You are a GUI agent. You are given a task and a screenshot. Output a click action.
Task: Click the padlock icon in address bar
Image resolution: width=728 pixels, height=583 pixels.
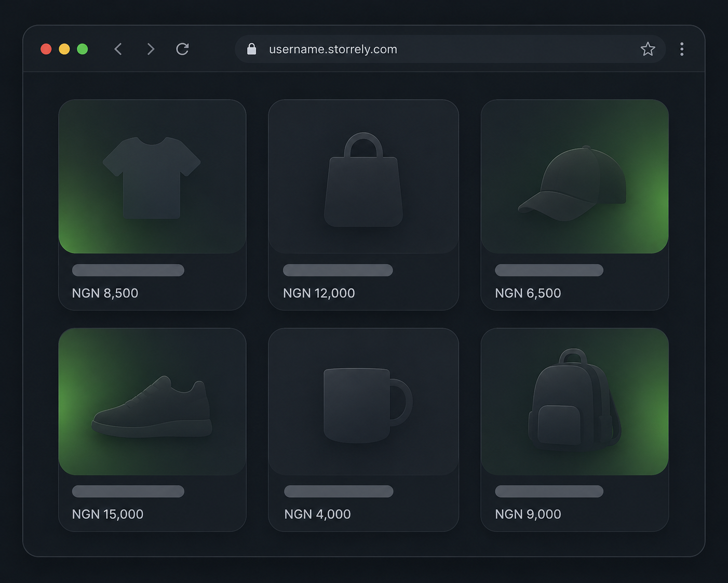click(251, 49)
